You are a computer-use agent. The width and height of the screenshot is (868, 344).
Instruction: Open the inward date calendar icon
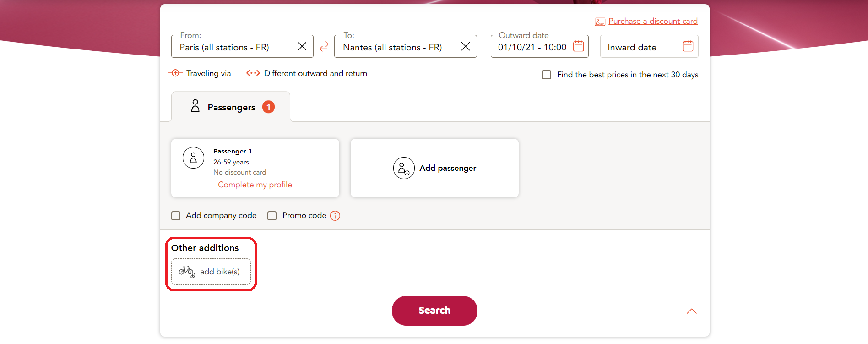[x=688, y=46]
